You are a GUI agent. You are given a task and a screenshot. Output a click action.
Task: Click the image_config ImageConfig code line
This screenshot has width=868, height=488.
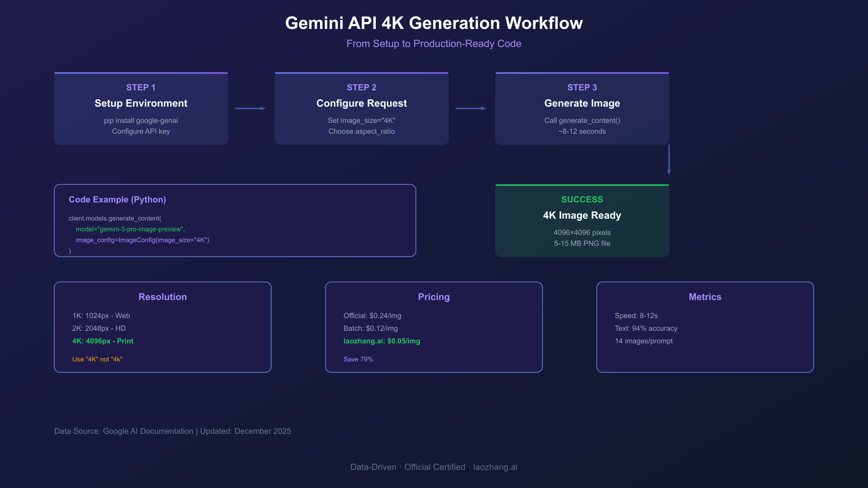(x=142, y=240)
